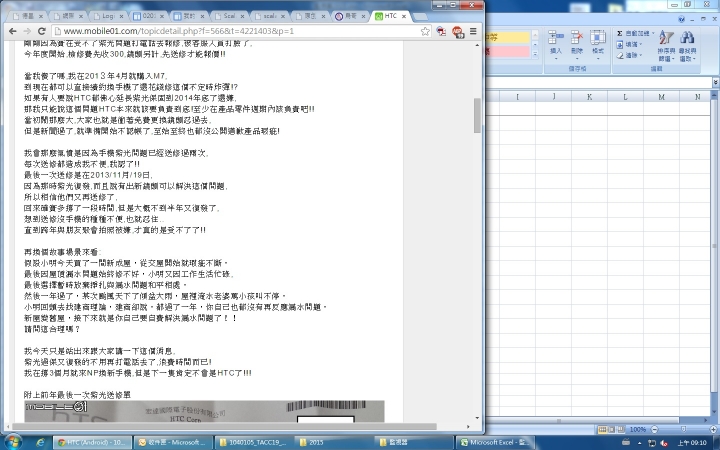Viewport: 720px width, 450px height.
Task: Switch to the HTC browser tab
Action: click(x=391, y=16)
